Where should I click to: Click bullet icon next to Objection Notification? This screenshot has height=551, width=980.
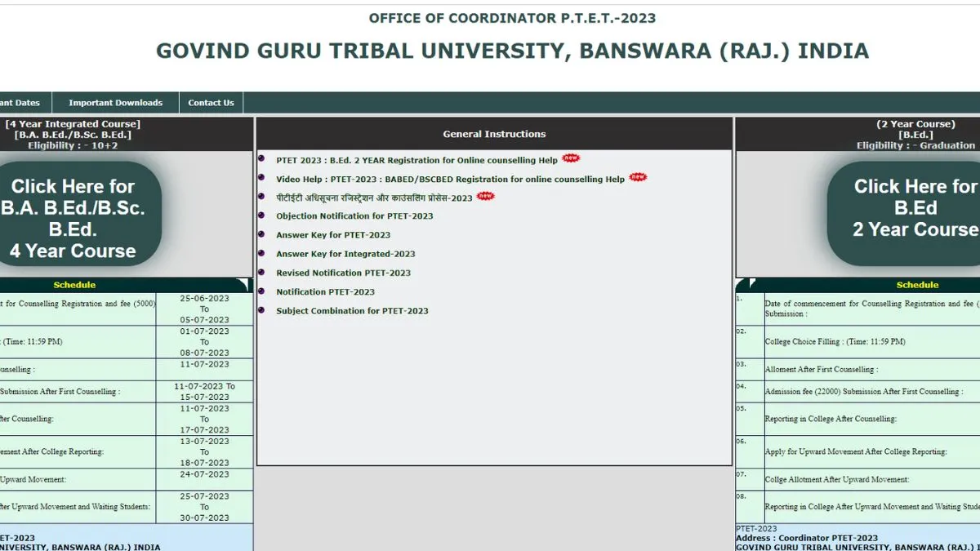(x=261, y=216)
